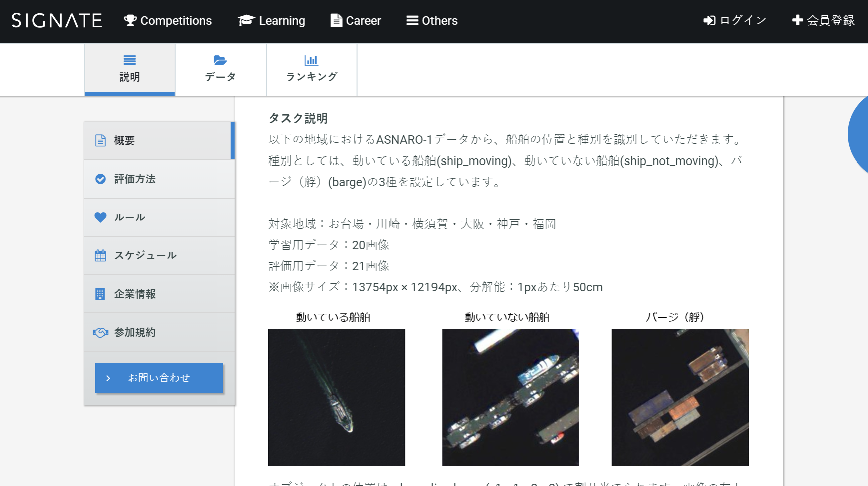Click the 説明 tab list icon
This screenshot has width=868, height=486.
click(x=130, y=60)
